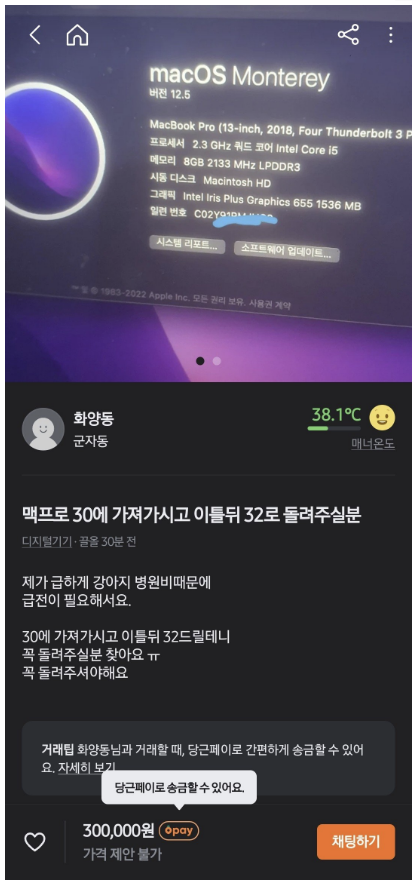Tap the share icon
Viewport: 413px width, 881px height.
tap(348, 35)
